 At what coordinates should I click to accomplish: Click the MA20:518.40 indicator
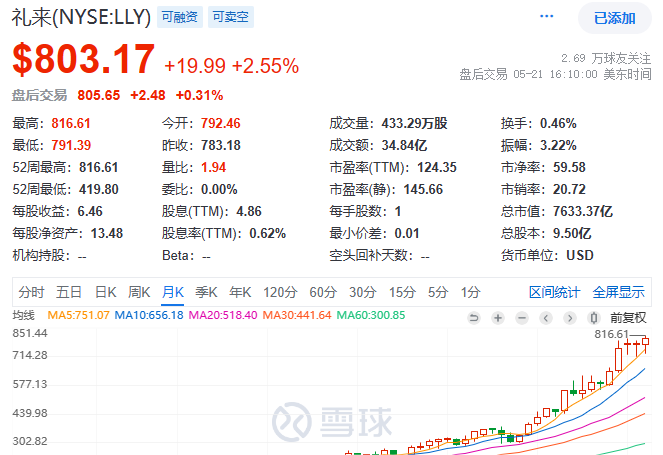[223, 315]
